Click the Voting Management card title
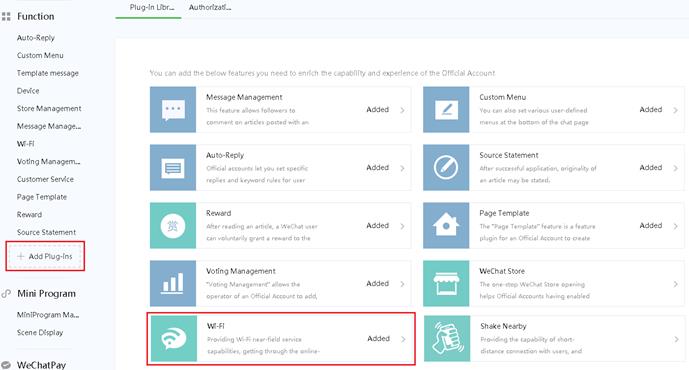 (241, 271)
